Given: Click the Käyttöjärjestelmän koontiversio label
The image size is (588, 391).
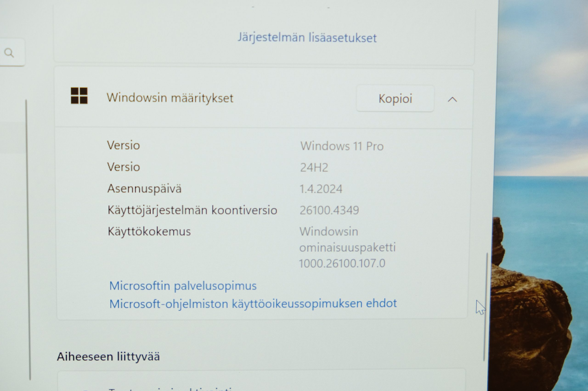Looking at the screenshot, I should click(x=192, y=210).
